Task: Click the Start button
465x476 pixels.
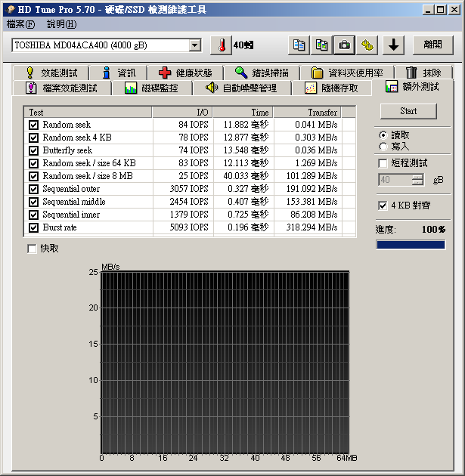Action: click(408, 111)
